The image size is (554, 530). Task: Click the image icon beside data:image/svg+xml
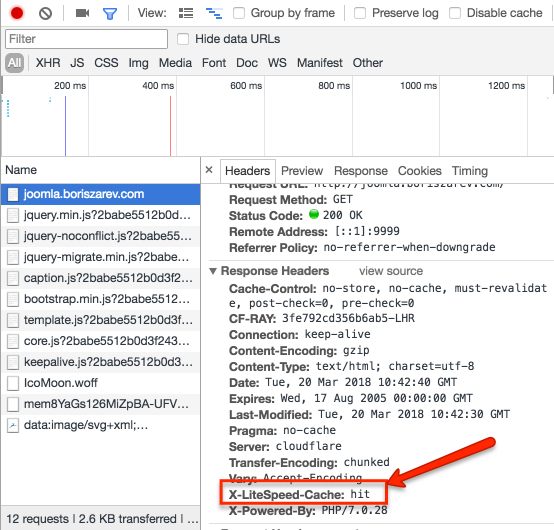[x=13, y=425]
